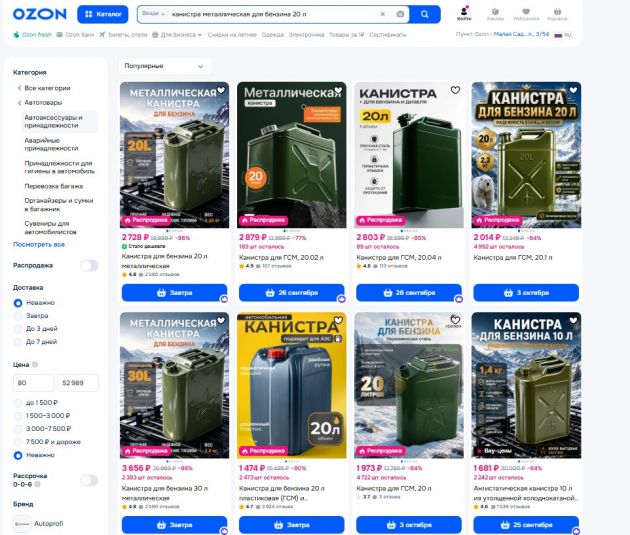This screenshot has height=535, width=630.
Task: Open the search scope dropdown in search bar
Action: click(153, 14)
